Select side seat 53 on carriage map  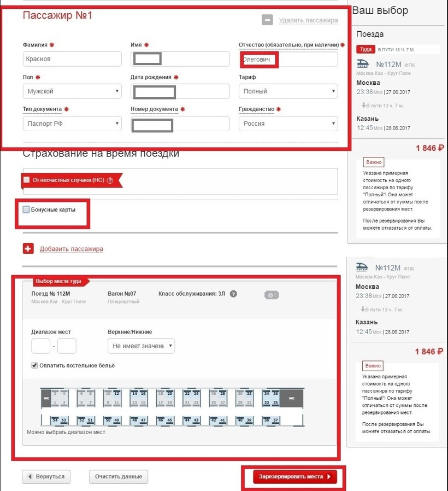coord(64,420)
